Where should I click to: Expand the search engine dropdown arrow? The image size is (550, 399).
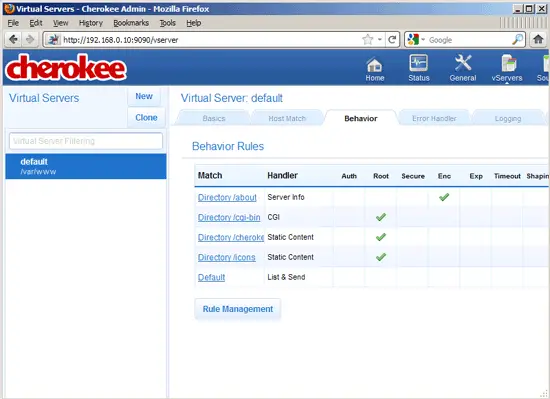[423, 40]
